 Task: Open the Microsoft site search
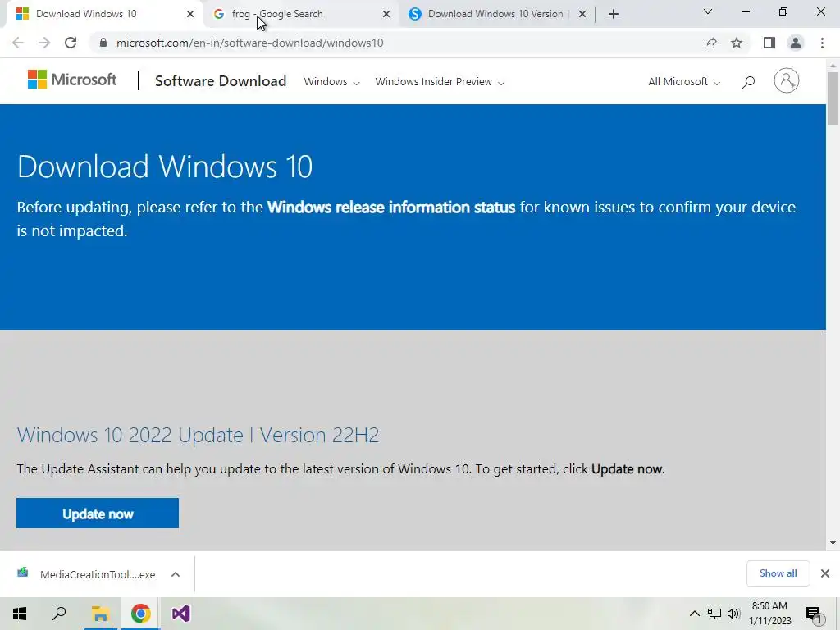[x=748, y=82]
